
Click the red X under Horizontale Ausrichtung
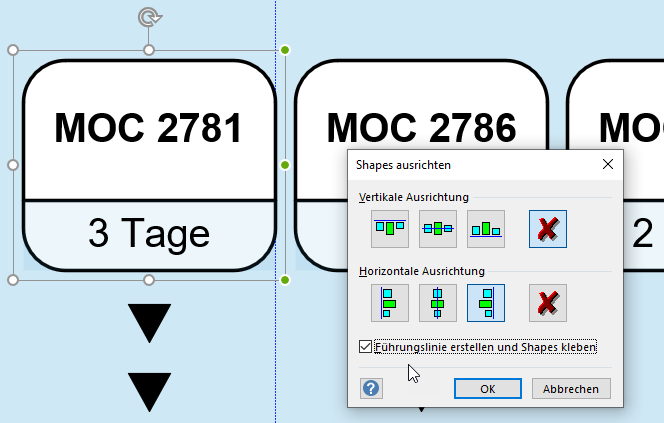click(x=548, y=302)
